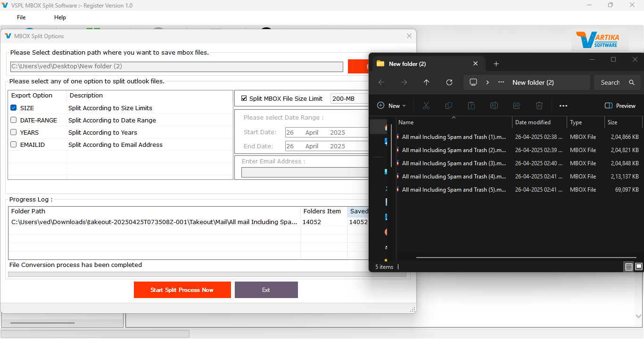The height and width of the screenshot is (339, 644).
Task: Click Start Split Process Now button
Action: [182, 290]
